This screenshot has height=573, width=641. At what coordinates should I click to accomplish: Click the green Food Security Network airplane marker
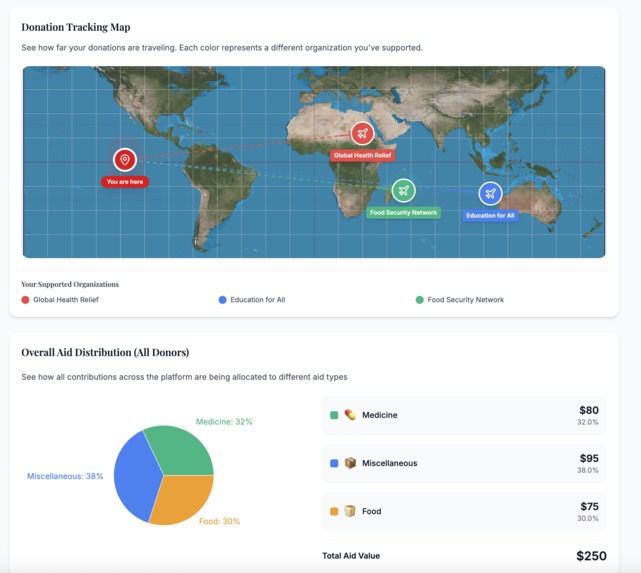(x=403, y=190)
